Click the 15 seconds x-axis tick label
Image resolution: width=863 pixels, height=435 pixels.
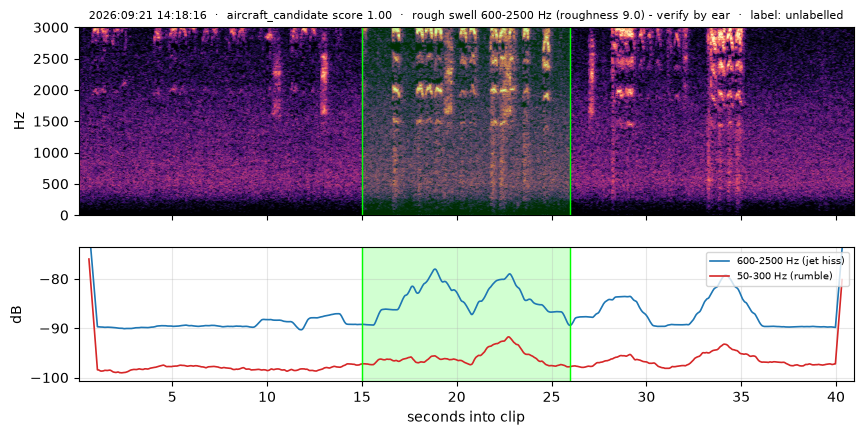(x=362, y=396)
